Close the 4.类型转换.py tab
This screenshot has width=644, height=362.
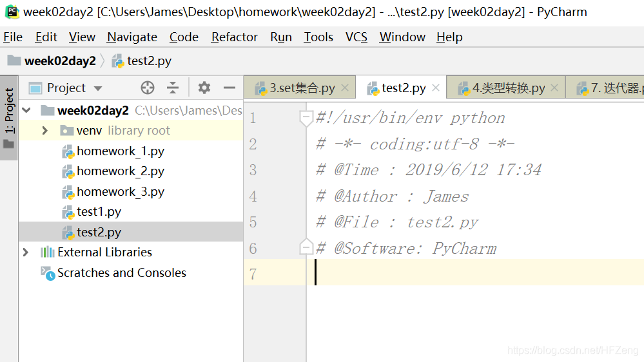[554, 88]
